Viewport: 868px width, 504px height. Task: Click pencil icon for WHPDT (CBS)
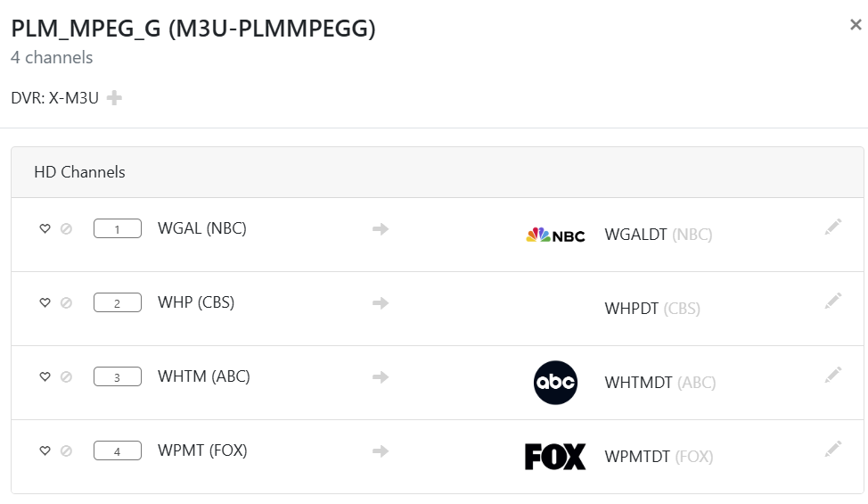pyautogui.click(x=832, y=302)
